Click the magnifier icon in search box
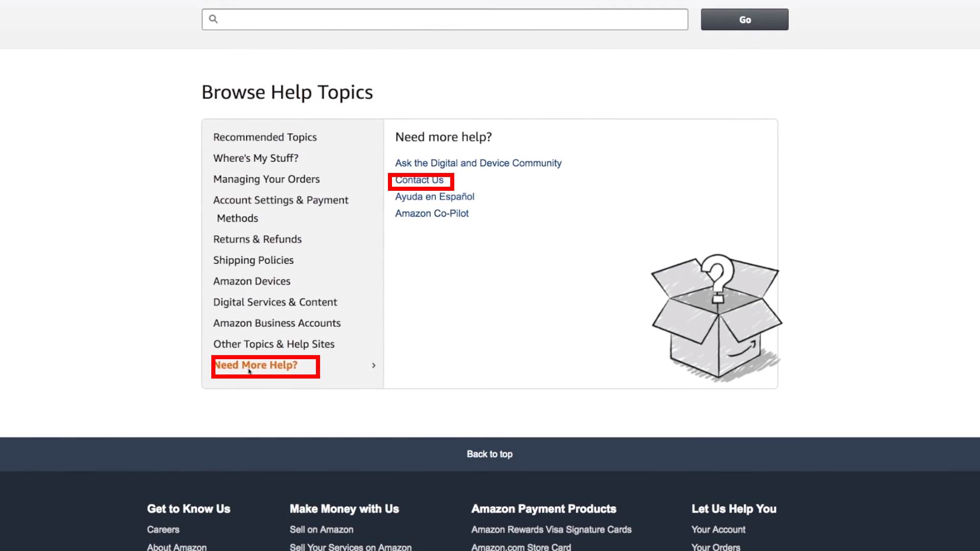Screen dimensions: 980x551 point(213,19)
